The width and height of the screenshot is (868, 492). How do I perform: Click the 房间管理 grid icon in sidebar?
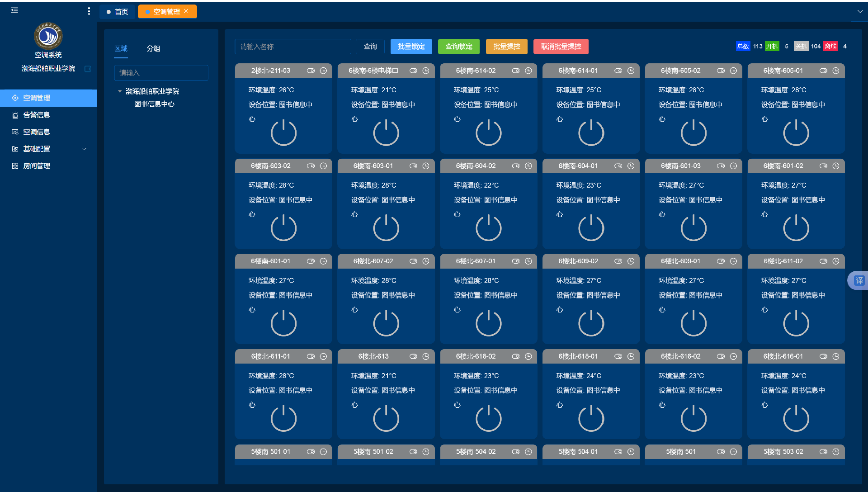point(15,166)
